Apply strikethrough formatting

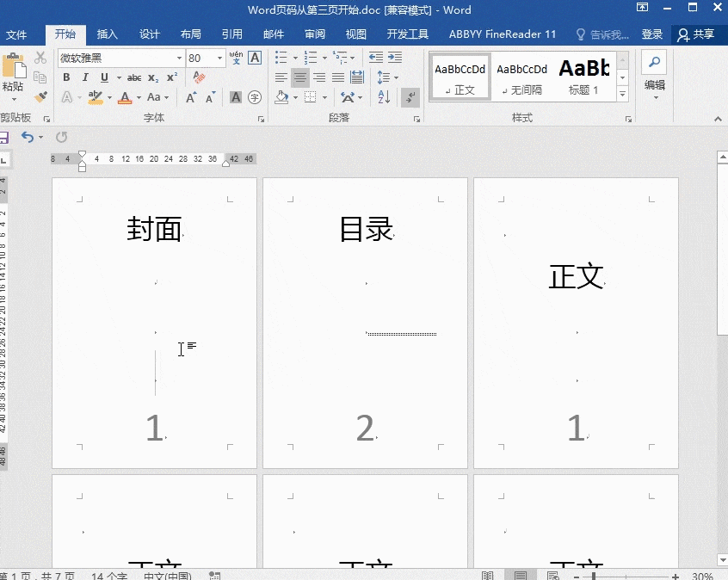click(x=133, y=77)
